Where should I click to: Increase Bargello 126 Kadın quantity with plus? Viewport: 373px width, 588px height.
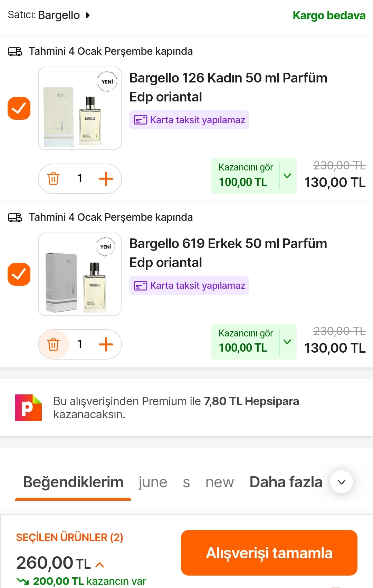click(106, 179)
